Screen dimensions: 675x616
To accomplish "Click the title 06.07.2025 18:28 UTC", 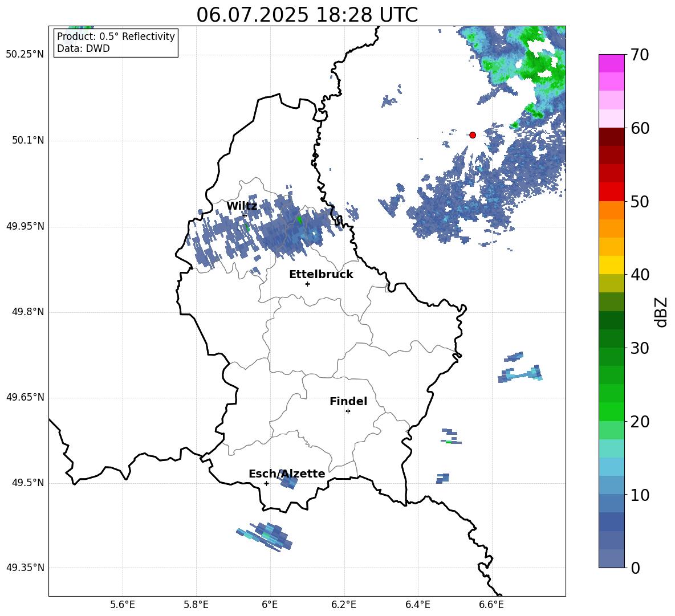I will point(307,15).
